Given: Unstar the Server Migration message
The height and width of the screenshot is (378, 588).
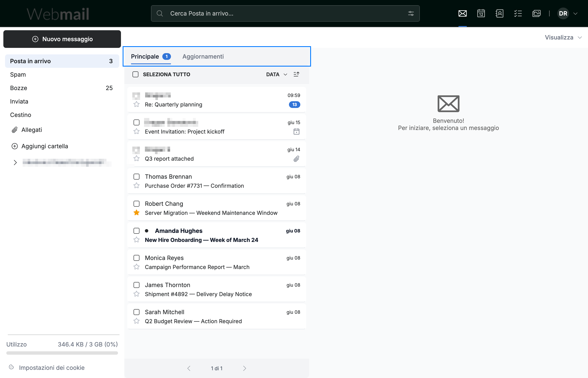Looking at the screenshot, I should tap(136, 213).
